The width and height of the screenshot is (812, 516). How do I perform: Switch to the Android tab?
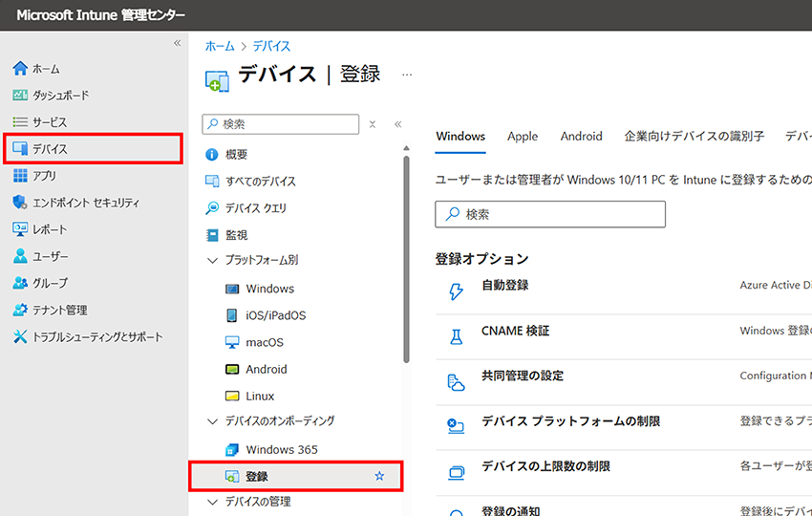581,137
